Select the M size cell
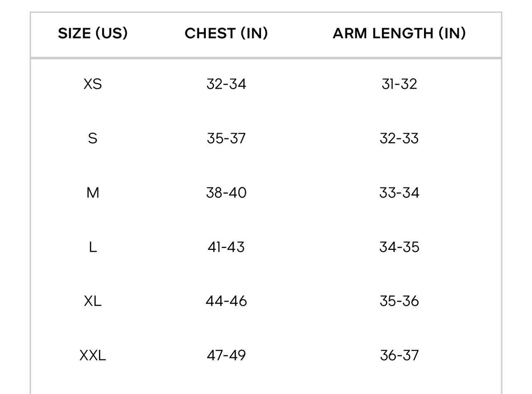The width and height of the screenshot is (532, 394). point(93,193)
